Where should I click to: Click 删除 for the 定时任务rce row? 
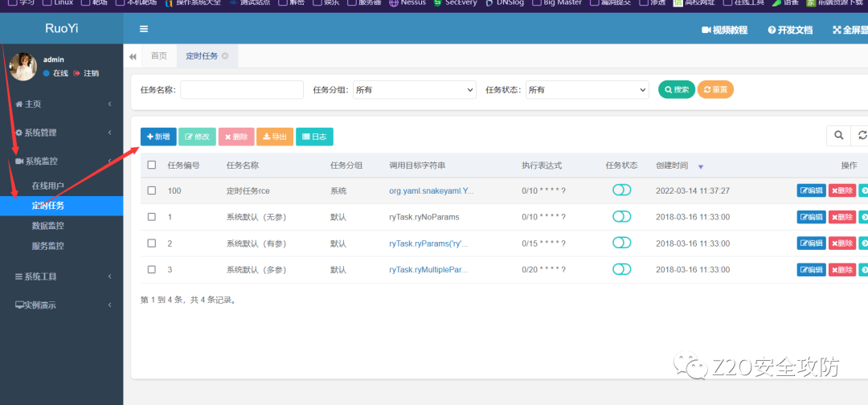coord(842,191)
